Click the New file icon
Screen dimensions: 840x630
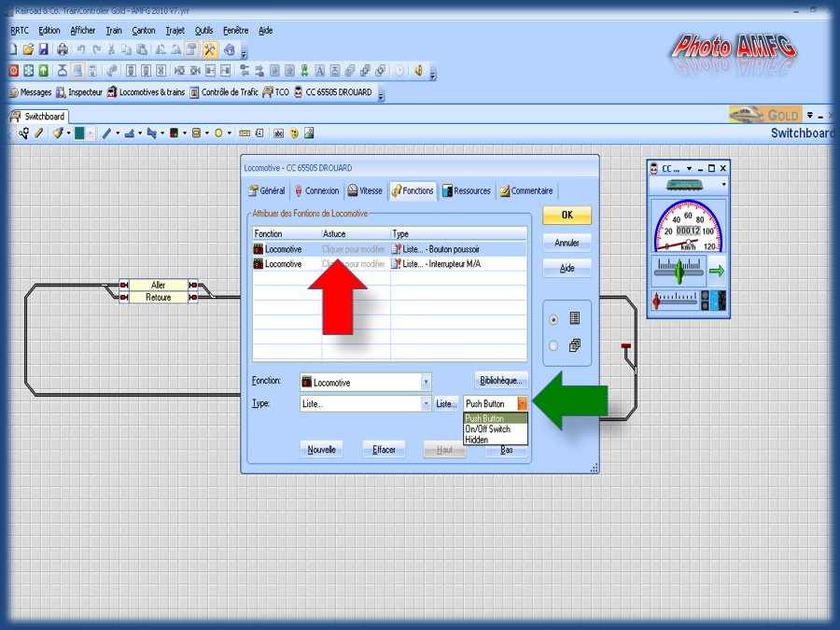point(13,49)
